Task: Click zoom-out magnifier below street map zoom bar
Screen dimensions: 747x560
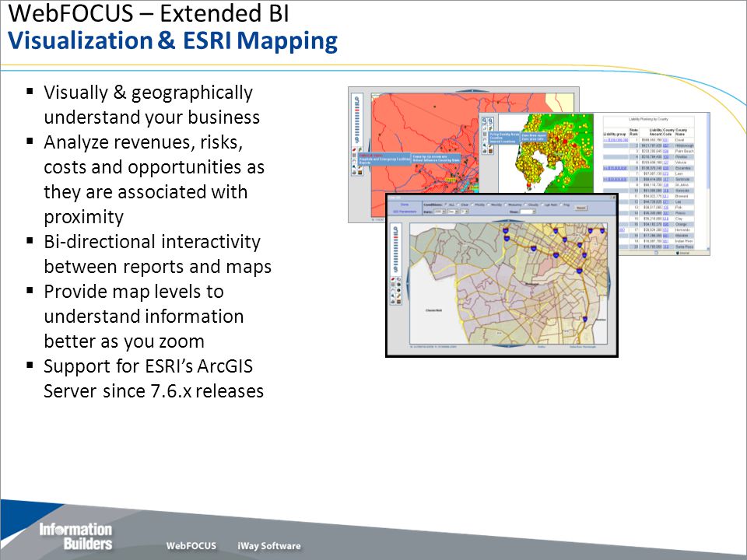Action: (395, 270)
